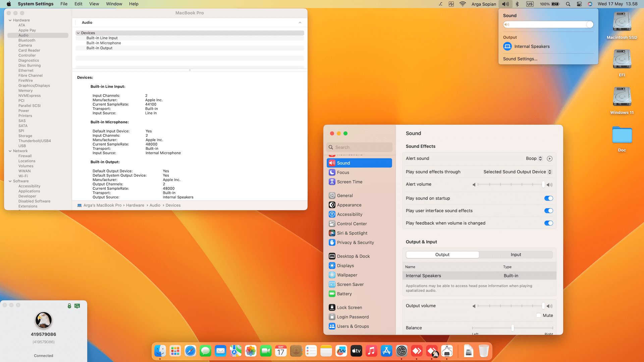Collapse the Hardware section in System Information
Image resolution: width=644 pixels, height=362 pixels.
10,20
